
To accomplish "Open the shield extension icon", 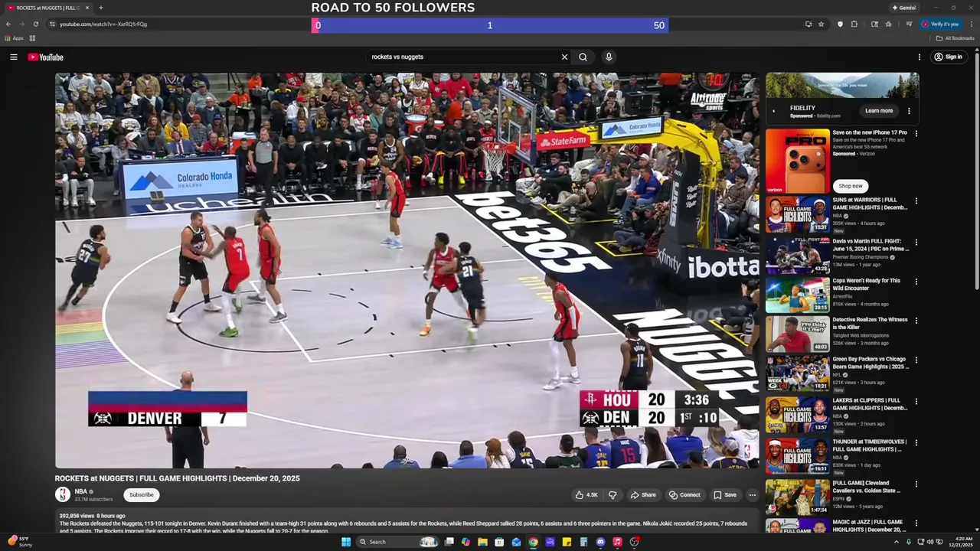I will click(x=840, y=24).
